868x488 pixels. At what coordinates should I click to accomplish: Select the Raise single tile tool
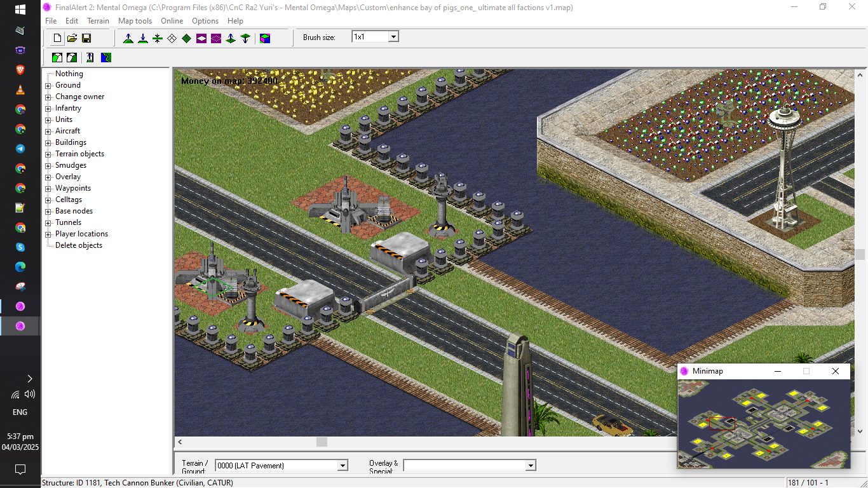click(x=231, y=38)
